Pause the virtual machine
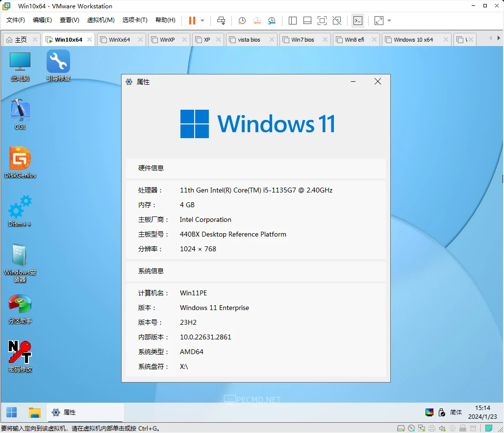504x433 pixels. click(x=192, y=21)
